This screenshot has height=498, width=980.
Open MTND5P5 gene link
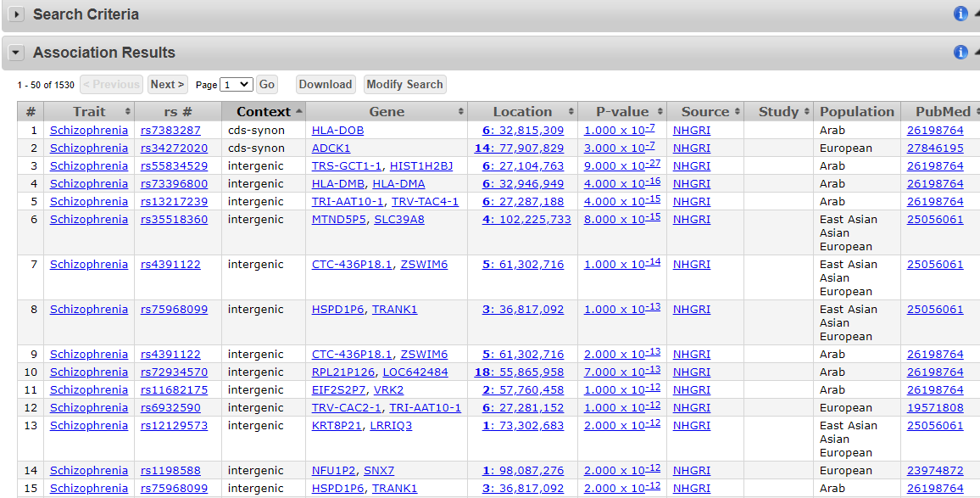[339, 220]
